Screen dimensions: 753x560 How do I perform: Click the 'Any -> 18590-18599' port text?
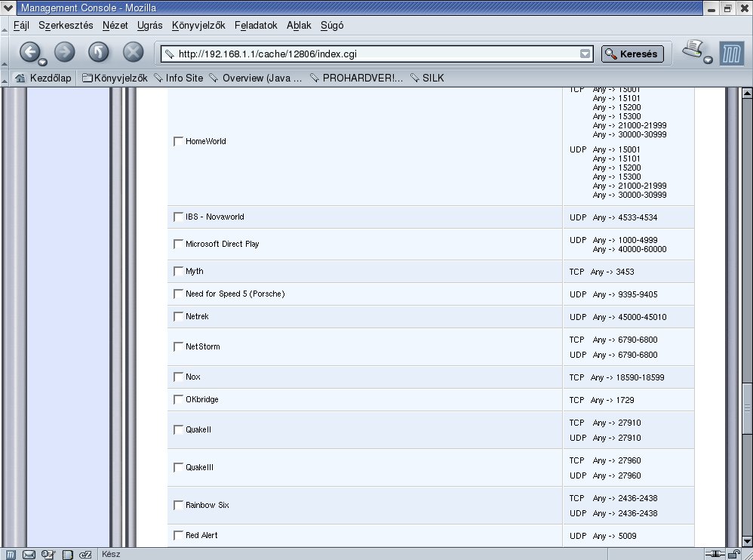point(627,377)
